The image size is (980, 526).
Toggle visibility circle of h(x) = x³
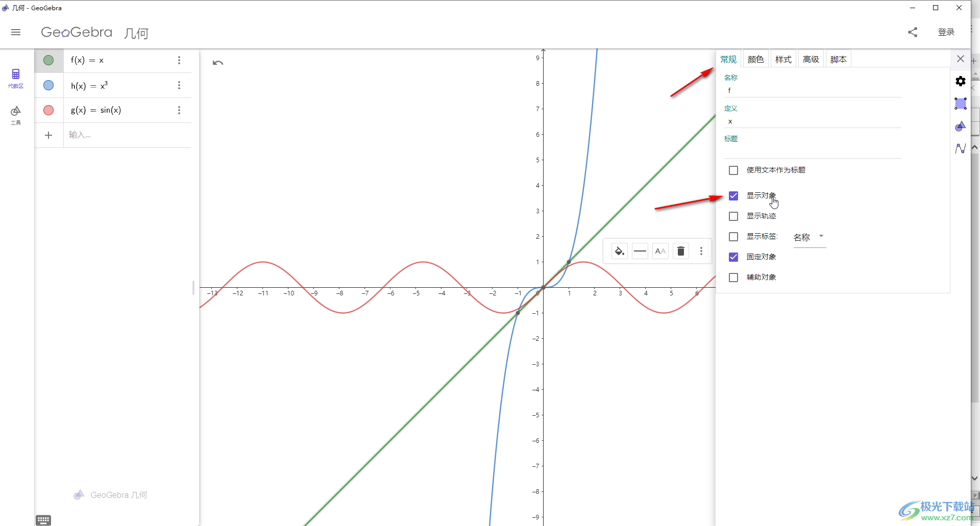click(x=48, y=85)
